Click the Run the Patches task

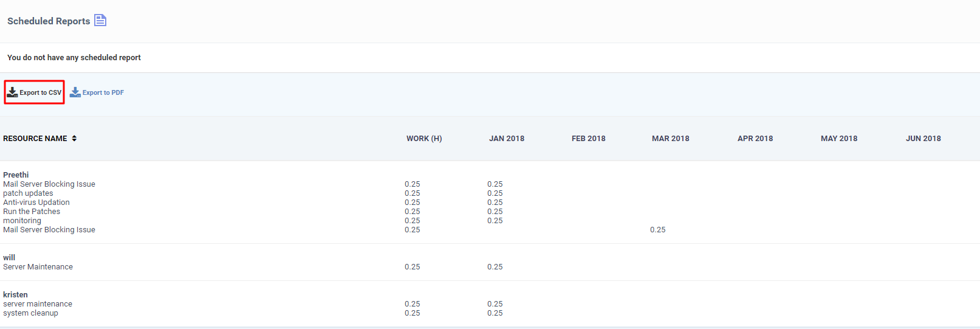32,211
